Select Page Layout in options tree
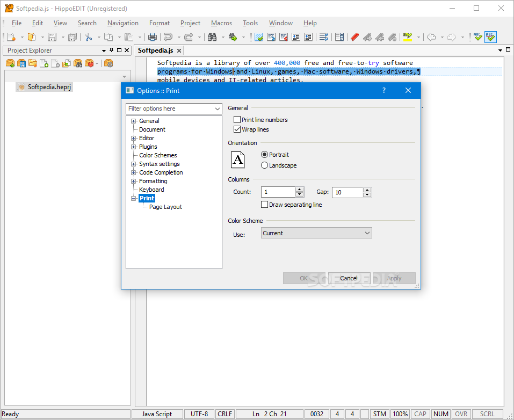 [165, 207]
